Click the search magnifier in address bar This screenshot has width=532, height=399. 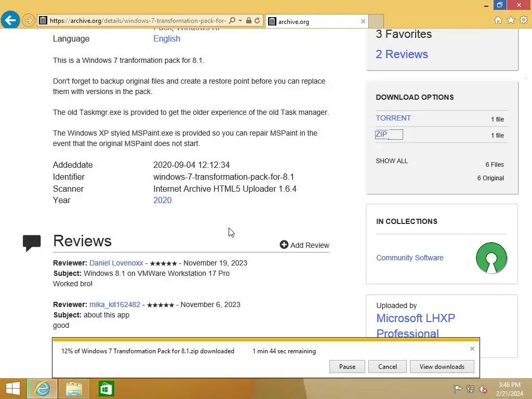pos(232,21)
